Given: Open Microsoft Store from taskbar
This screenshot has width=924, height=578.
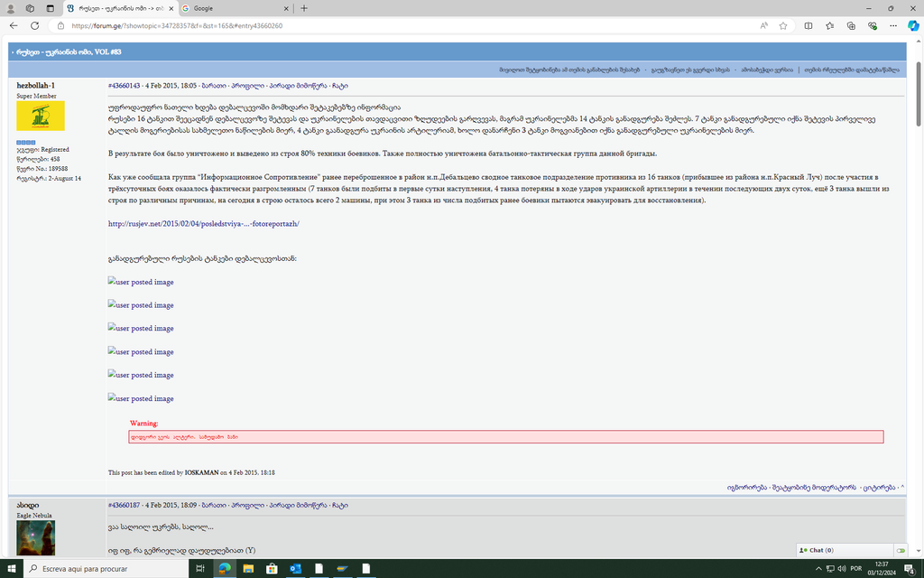Looking at the screenshot, I should [272, 569].
